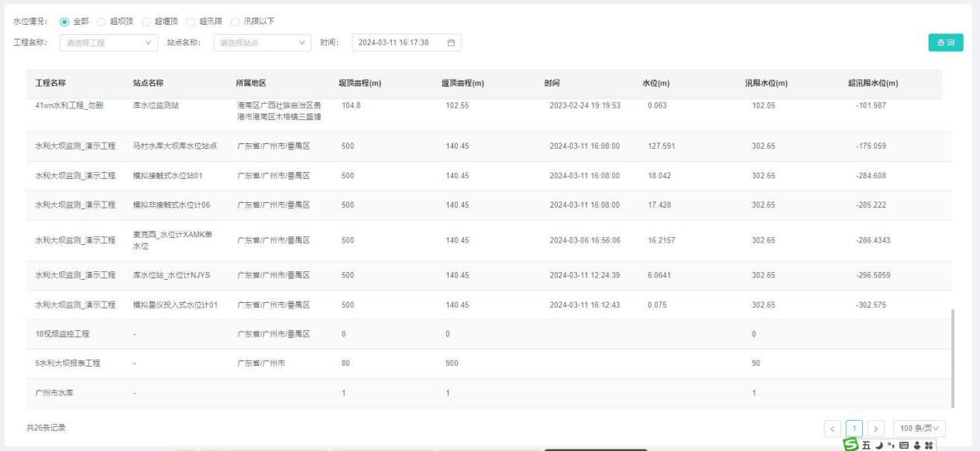Image resolution: width=980 pixels, height=451 pixels.
Task: Click the IME toolbox grid icon
Action: (x=928, y=445)
